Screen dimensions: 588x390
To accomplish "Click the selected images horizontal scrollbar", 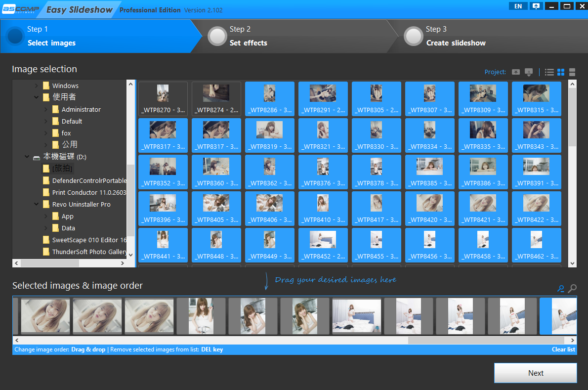I will click(486, 341).
